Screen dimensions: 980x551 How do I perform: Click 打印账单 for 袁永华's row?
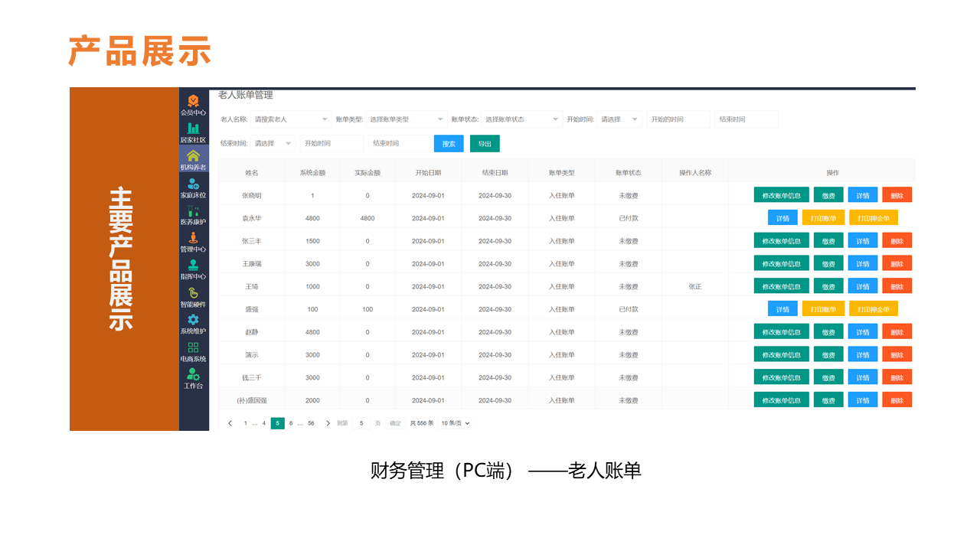tap(823, 218)
